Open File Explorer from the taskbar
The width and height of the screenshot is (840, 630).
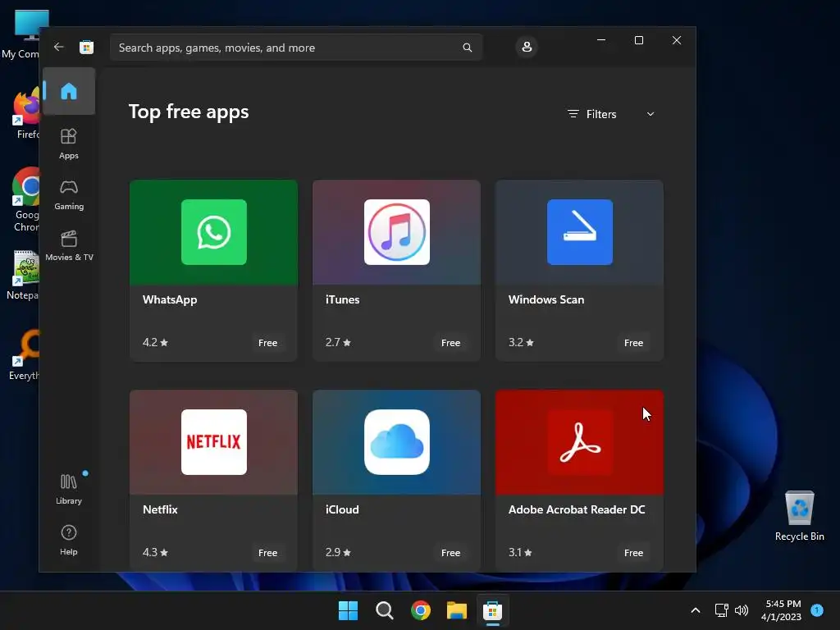456,610
